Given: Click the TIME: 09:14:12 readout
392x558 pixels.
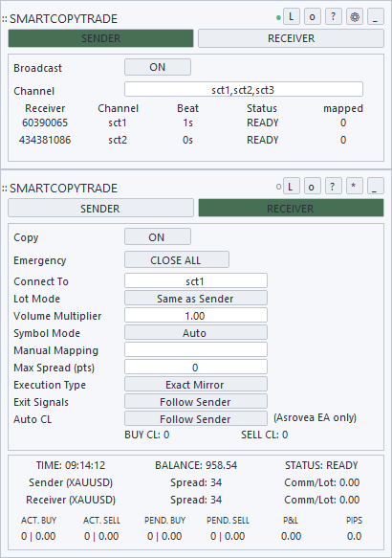Looking at the screenshot, I should [71, 465].
